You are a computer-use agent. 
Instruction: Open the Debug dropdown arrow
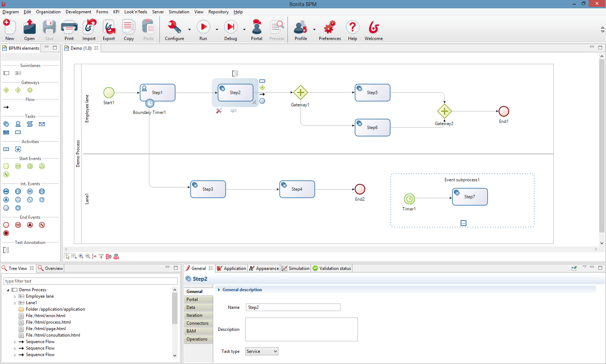[x=244, y=29]
